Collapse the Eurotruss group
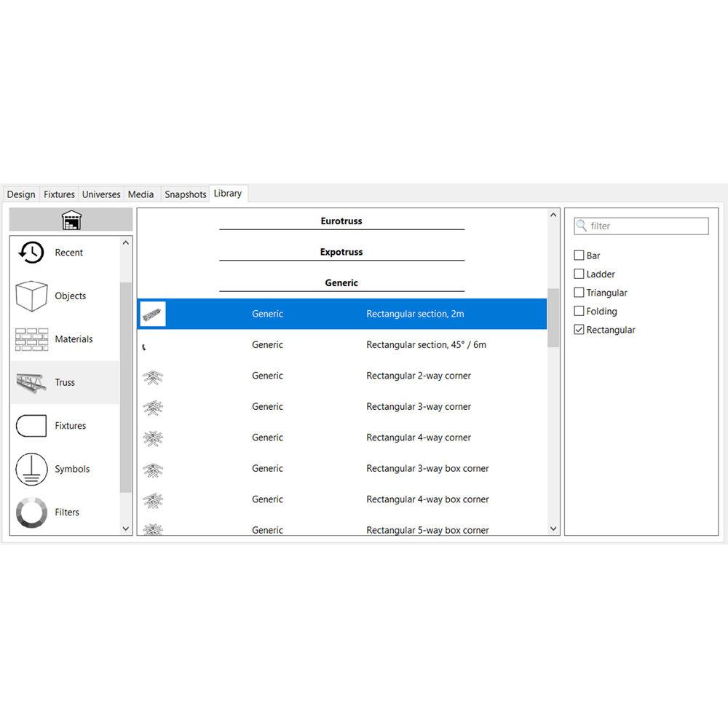The image size is (728, 728). [x=341, y=221]
